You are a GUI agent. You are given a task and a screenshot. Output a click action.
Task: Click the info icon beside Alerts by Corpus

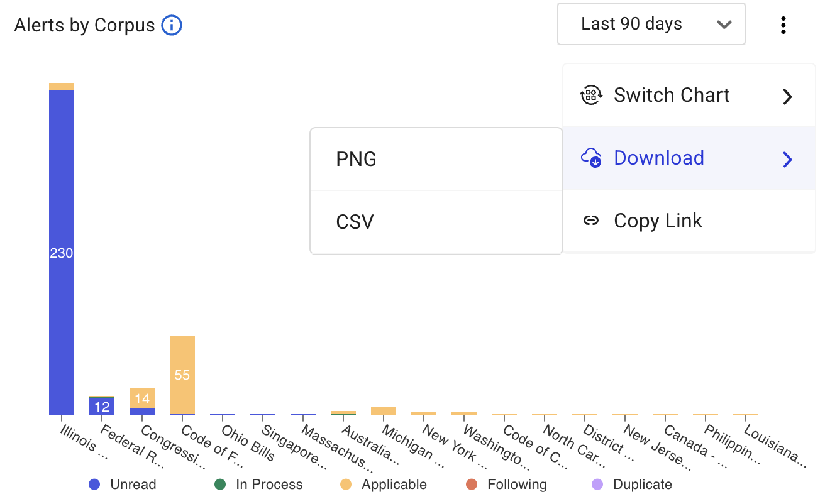point(172,26)
